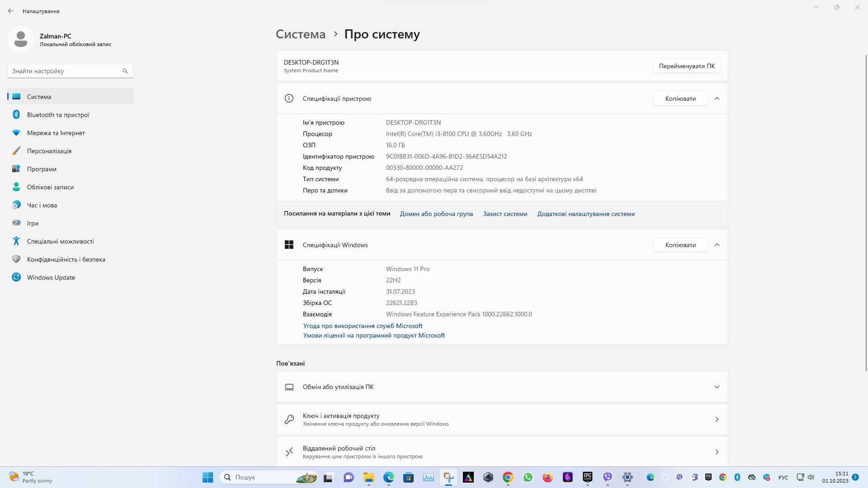Image resolution: width=868 pixels, height=488 pixels.
Task: Open the Захист системи link
Action: click(505, 214)
